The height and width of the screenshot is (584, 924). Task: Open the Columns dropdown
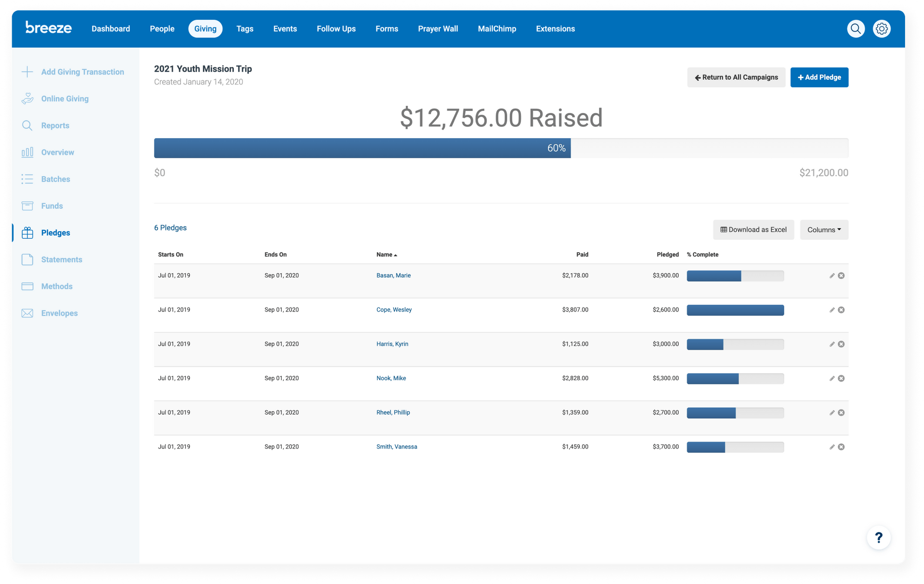(824, 229)
